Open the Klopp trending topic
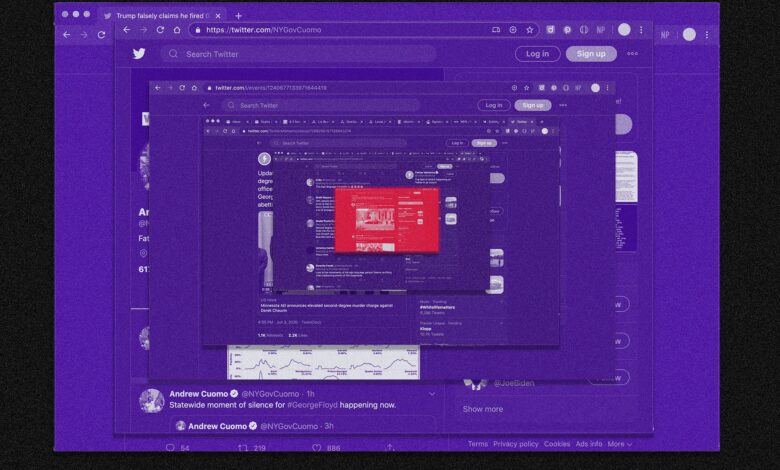The height and width of the screenshot is (470, 780). 426,329
